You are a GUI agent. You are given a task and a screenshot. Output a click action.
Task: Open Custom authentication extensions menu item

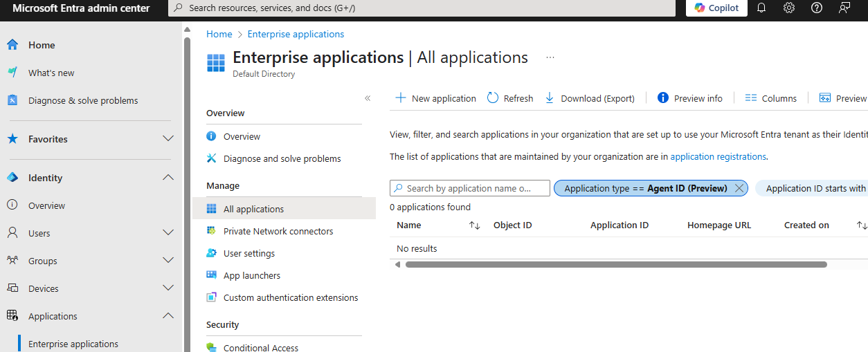coord(291,297)
